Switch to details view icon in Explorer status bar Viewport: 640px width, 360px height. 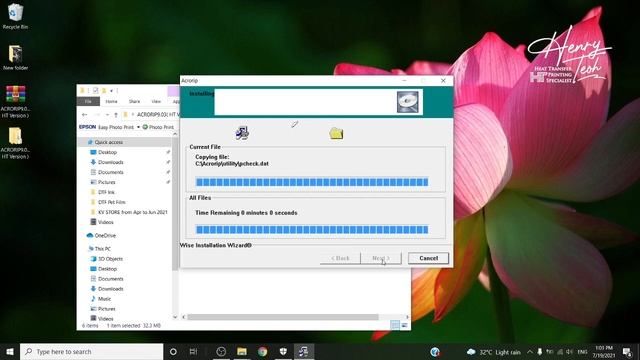395,325
